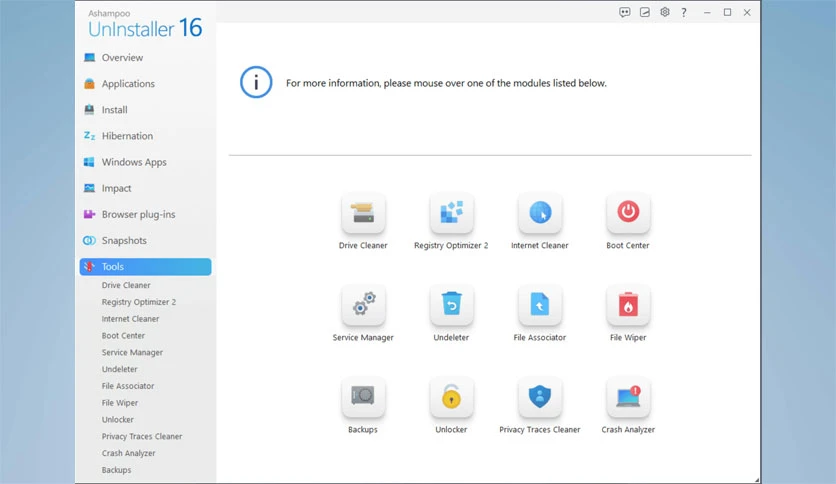Open the Internet Cleaner globe tile
The image size is (836, 484).
[x=540, y=213]
